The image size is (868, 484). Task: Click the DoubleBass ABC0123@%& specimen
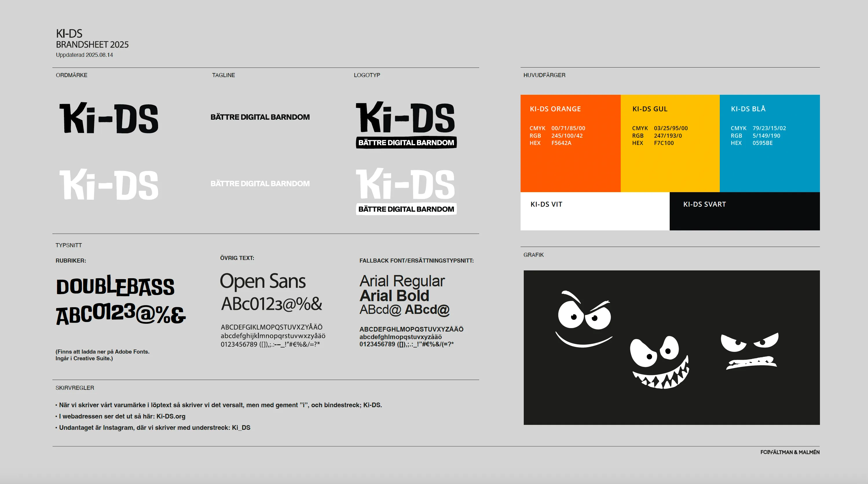pos(121,313)
